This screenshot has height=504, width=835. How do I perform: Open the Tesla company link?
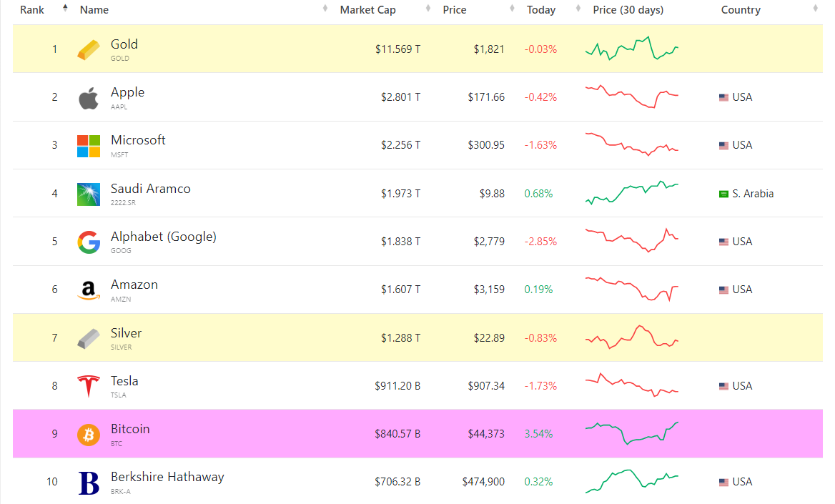[x=124, y=381]
